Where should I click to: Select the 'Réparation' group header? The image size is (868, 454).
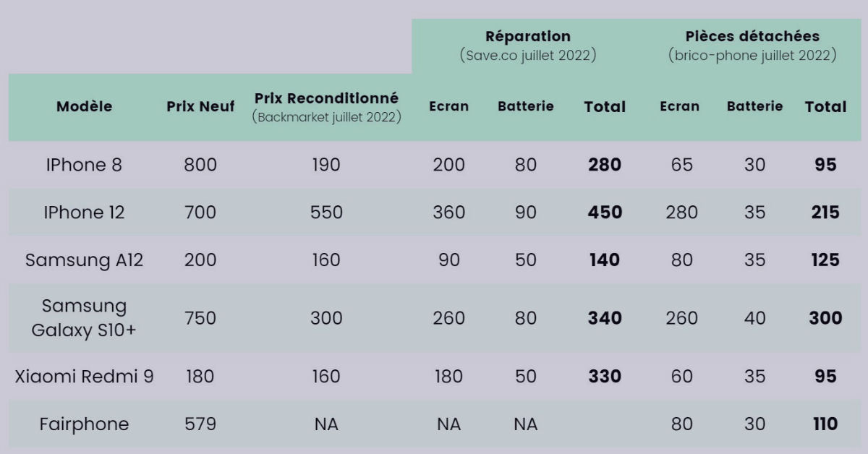528,36
